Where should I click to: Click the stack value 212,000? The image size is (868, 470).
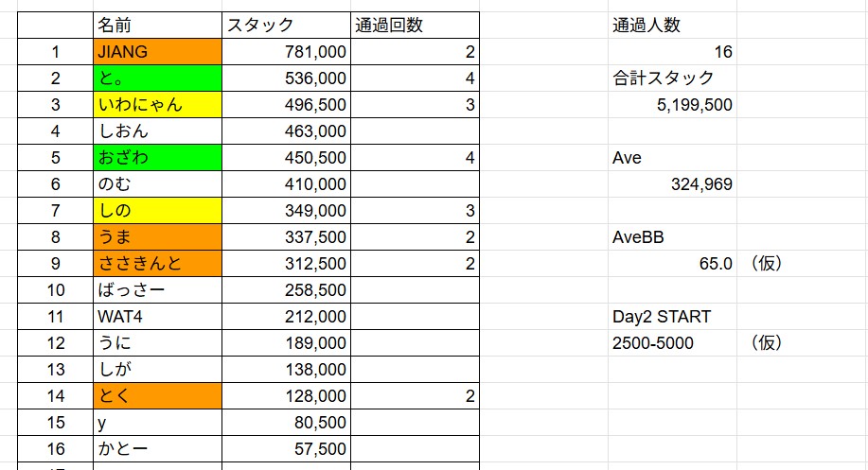coord(286,317)
